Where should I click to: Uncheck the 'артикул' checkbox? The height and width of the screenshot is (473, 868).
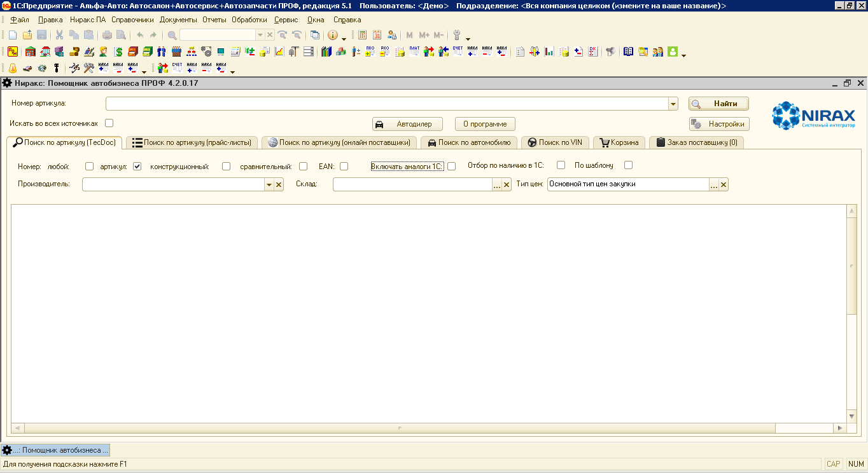(x=137, y=167)
